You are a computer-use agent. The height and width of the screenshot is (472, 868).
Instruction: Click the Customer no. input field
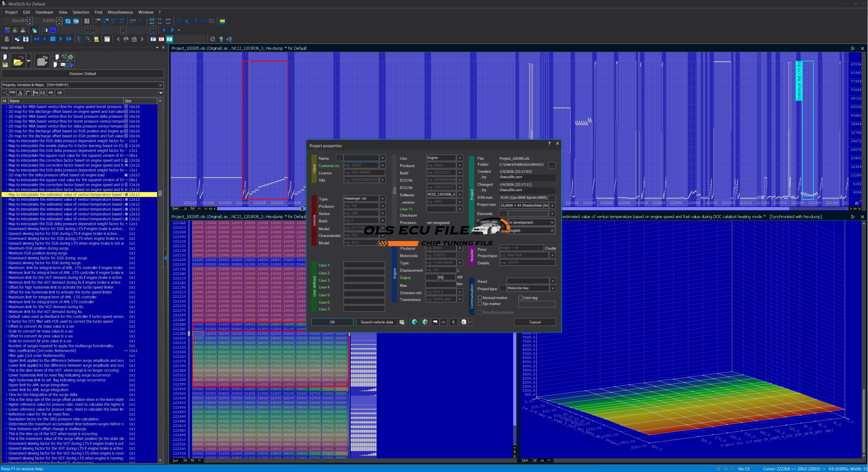[x=361, y=165]
